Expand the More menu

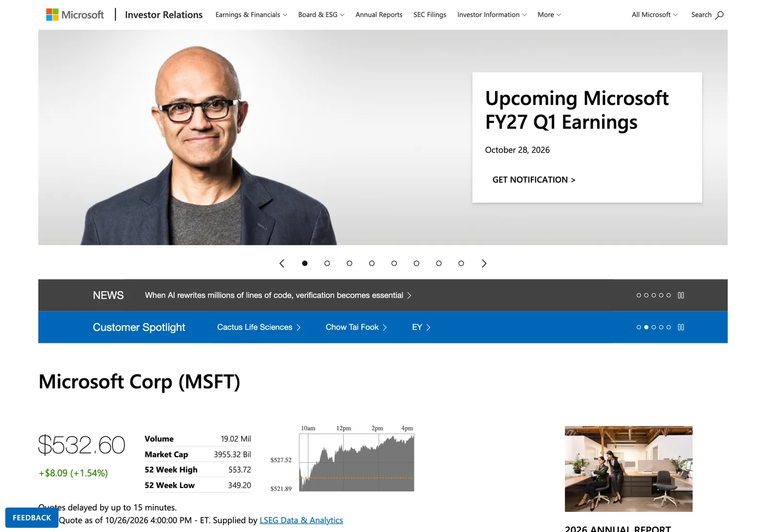pos(549,15)
